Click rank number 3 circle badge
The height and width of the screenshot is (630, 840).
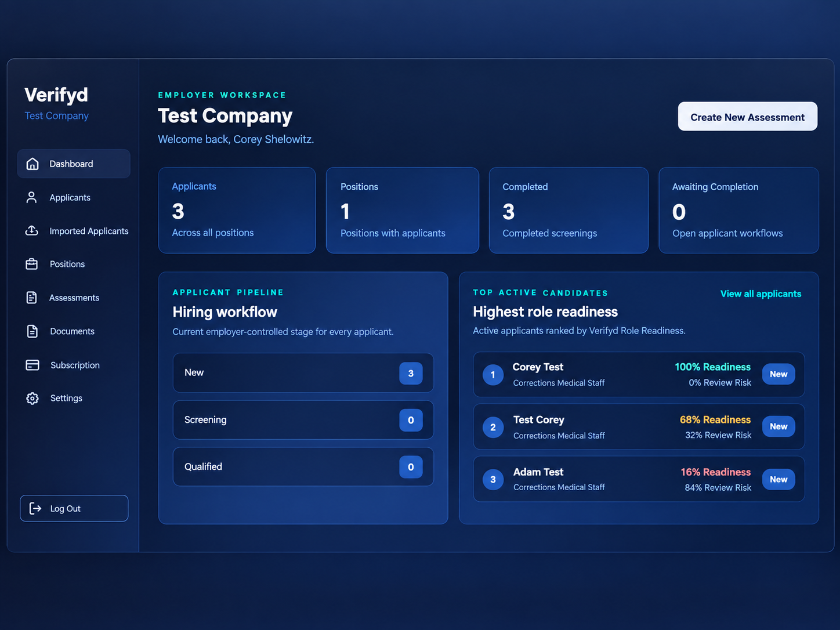coord(493,480)
